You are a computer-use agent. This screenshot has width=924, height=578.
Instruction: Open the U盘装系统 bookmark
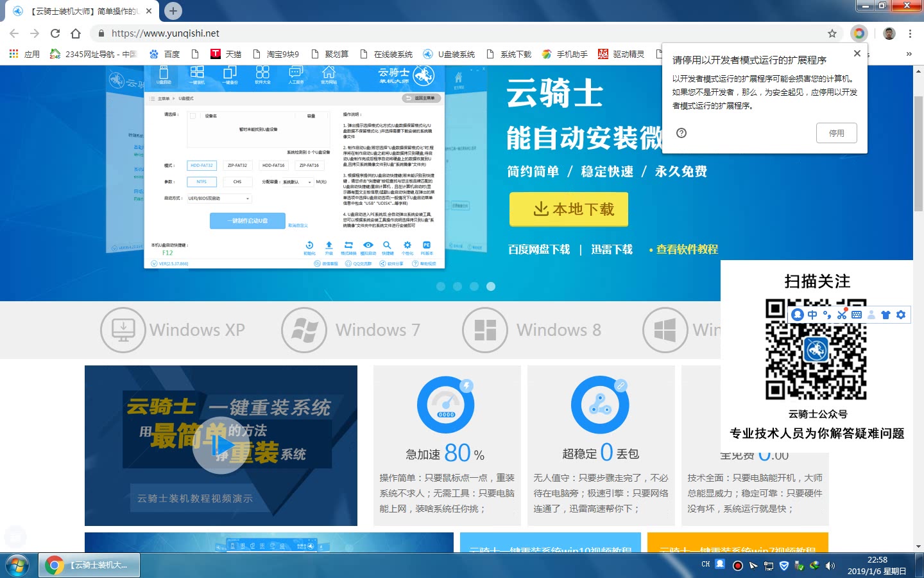pos(449,54)
